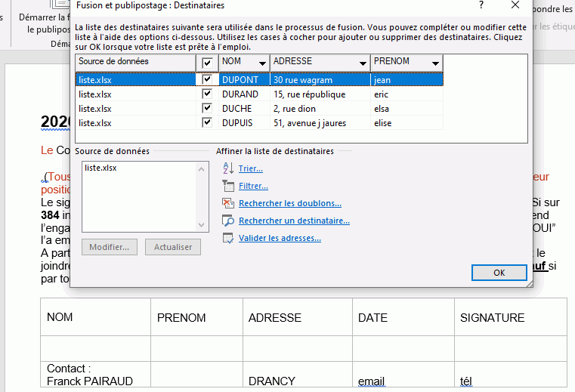
Task: Confirm the recipient list with OK
Action: point(499,273)
